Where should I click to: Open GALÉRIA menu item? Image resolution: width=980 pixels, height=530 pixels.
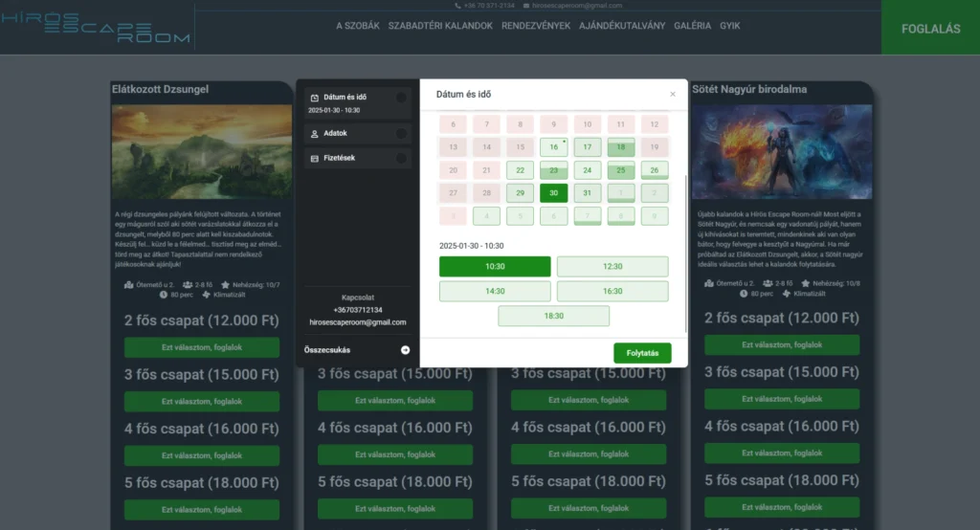coord(692,26)
